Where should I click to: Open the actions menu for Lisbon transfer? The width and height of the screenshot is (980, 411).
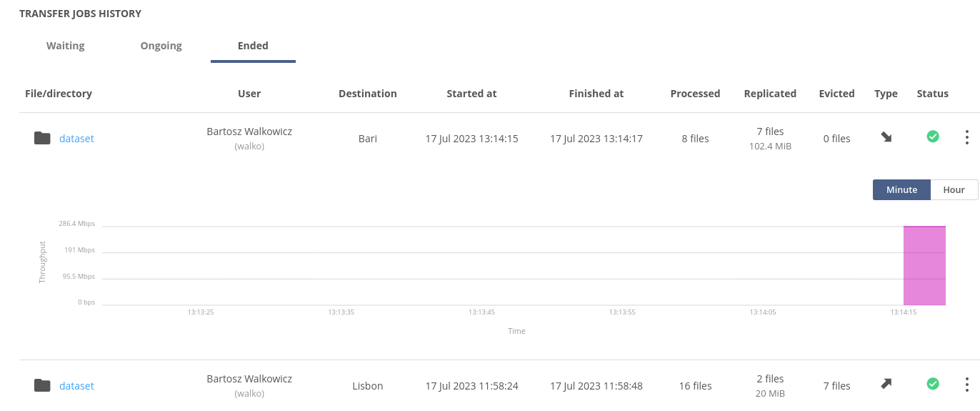(966, 385)
